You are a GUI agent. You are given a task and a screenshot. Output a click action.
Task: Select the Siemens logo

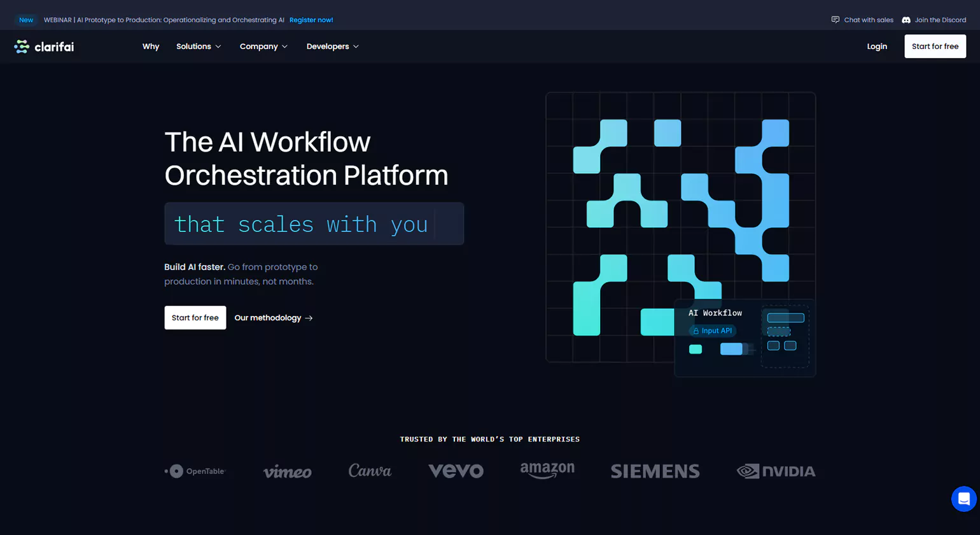[654, 471]
